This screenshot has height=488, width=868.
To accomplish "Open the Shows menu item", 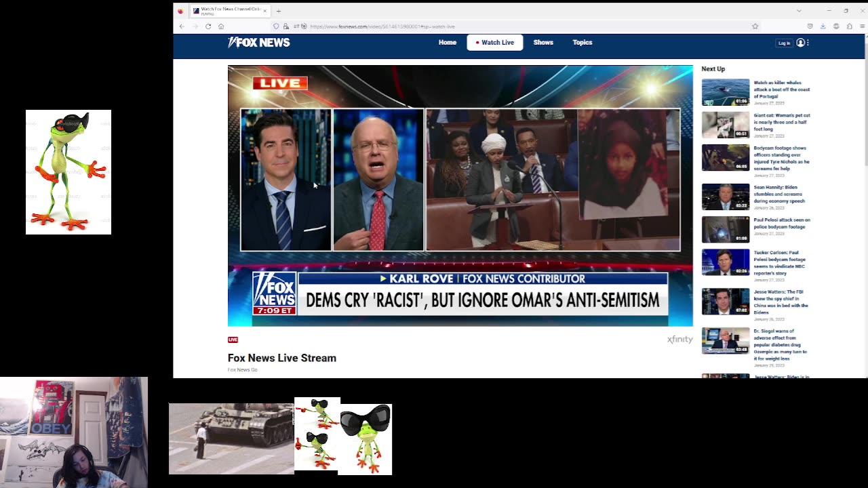I will coord(543,43).
